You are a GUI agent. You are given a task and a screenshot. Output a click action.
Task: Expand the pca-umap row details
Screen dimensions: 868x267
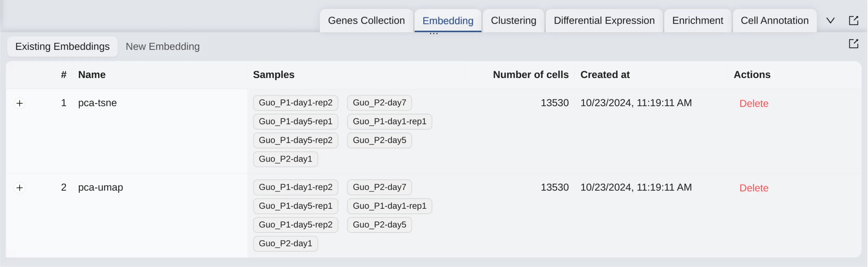(x=20, y=187)
